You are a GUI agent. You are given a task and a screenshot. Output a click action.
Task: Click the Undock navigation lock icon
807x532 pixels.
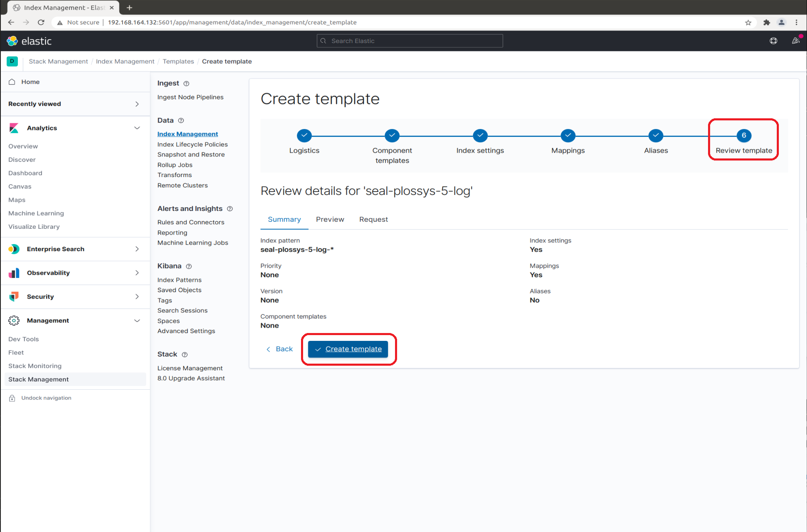[12, 398]
